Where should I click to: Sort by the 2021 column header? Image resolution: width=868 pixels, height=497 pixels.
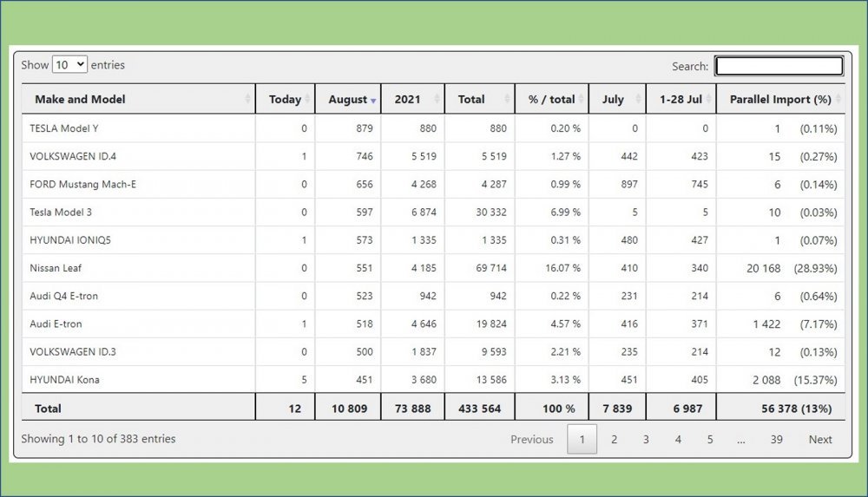click(x=412, y=99)
